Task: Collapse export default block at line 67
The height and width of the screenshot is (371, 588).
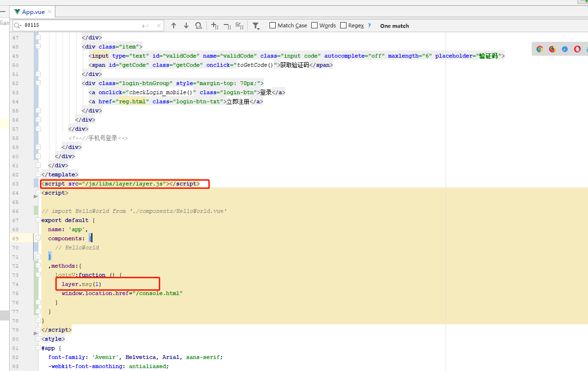Action: [x=38, y=220]
